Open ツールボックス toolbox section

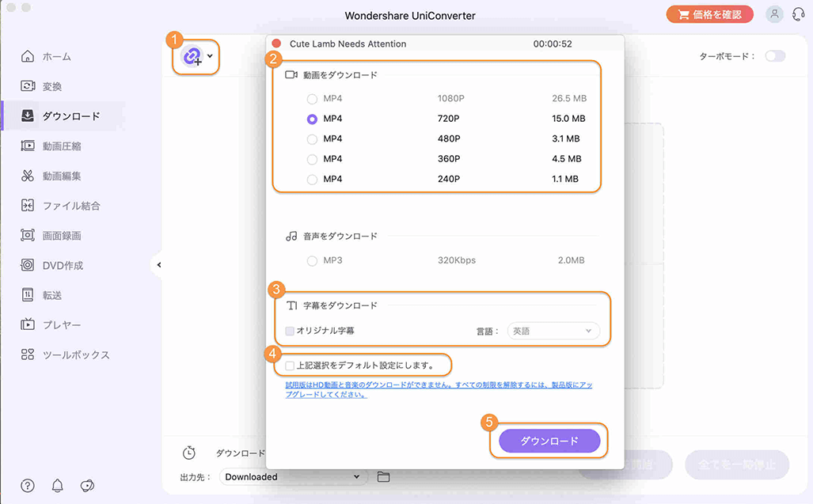[76, 354]
